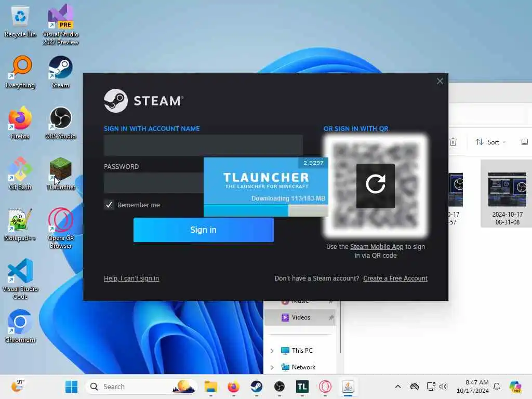Select Videos in File Explorer sidebar
Screen dimensions: 532x399
300,317
